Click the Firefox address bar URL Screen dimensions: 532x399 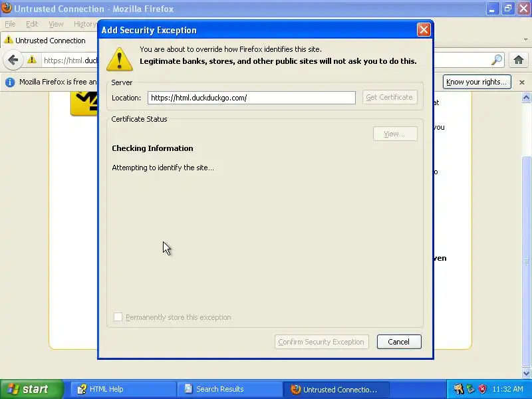(x=70, y=61)
